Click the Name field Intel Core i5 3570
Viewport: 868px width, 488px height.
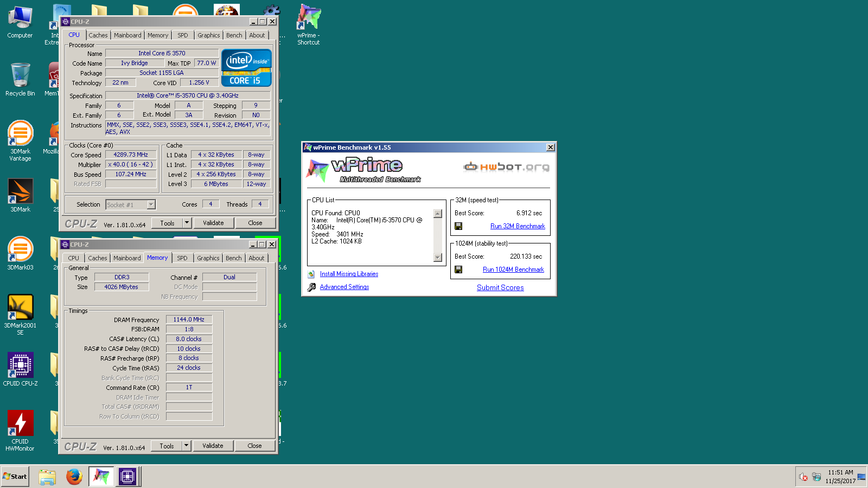(162, 53)
